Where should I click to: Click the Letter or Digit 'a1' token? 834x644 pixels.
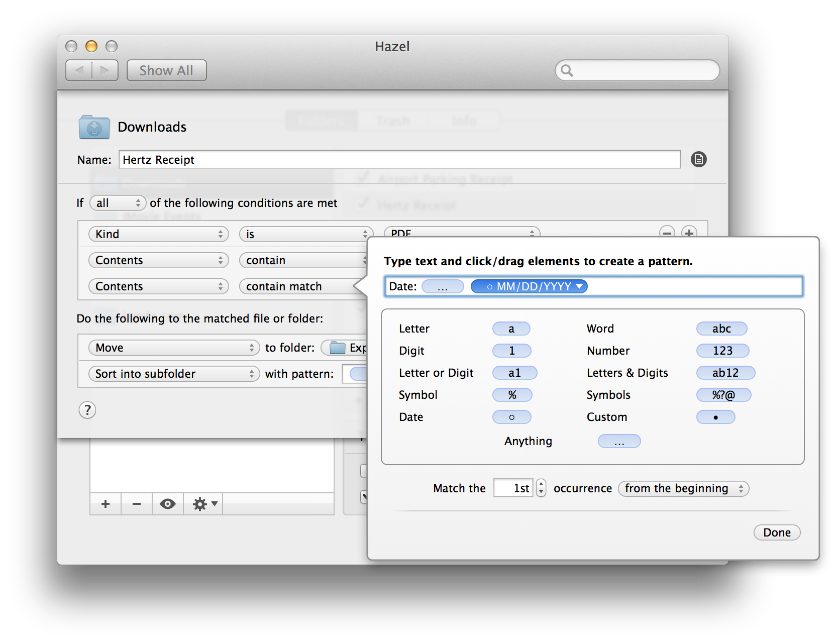coord(514,373)
